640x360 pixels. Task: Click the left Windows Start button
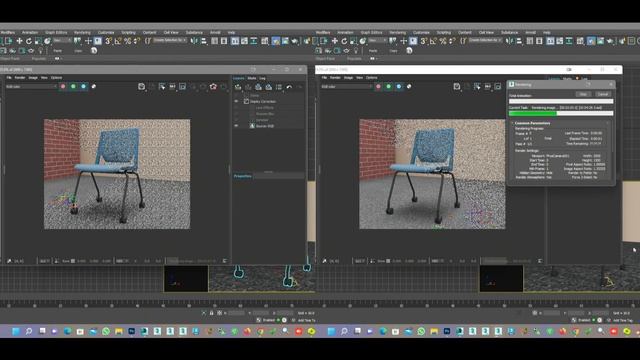pos(16,331)
